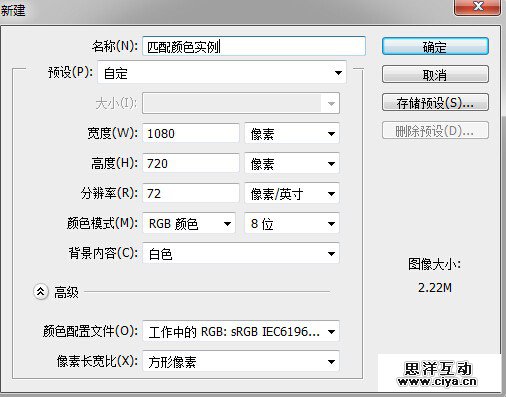The width and height of the screenshot is (506, 397).
Task: Collapse the 高级 section chevron icon
Action: tap(41, 292)
